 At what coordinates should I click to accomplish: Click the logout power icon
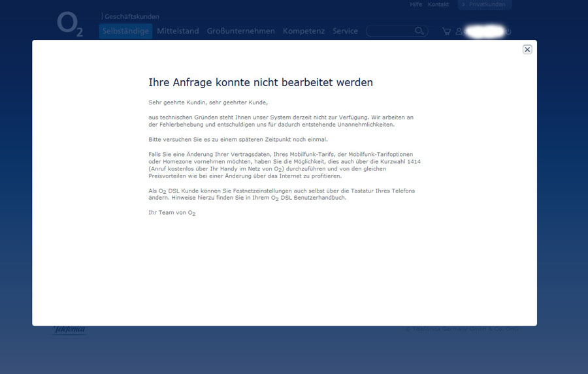pos(508,31)
